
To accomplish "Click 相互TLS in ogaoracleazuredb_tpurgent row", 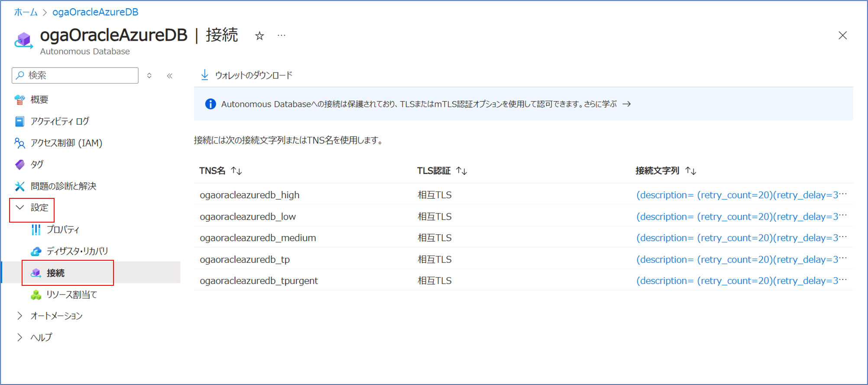I will coord(434,281).
